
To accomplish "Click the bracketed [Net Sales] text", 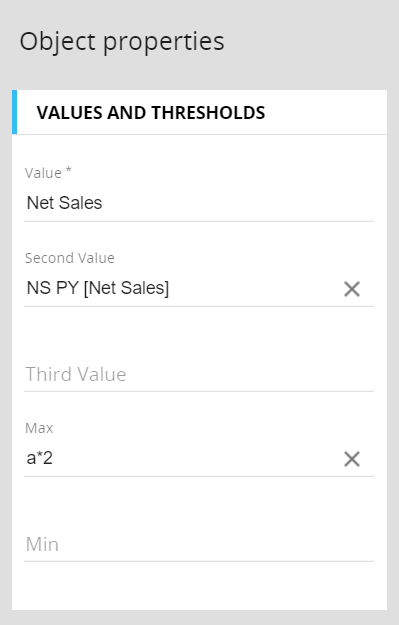I will click(126, 288).
